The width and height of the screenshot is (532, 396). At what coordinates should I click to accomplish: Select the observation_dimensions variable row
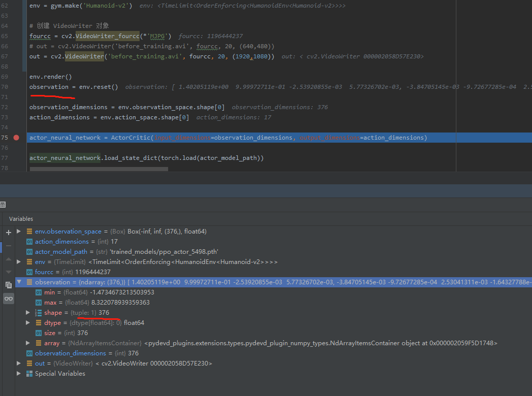coord(274,353)
